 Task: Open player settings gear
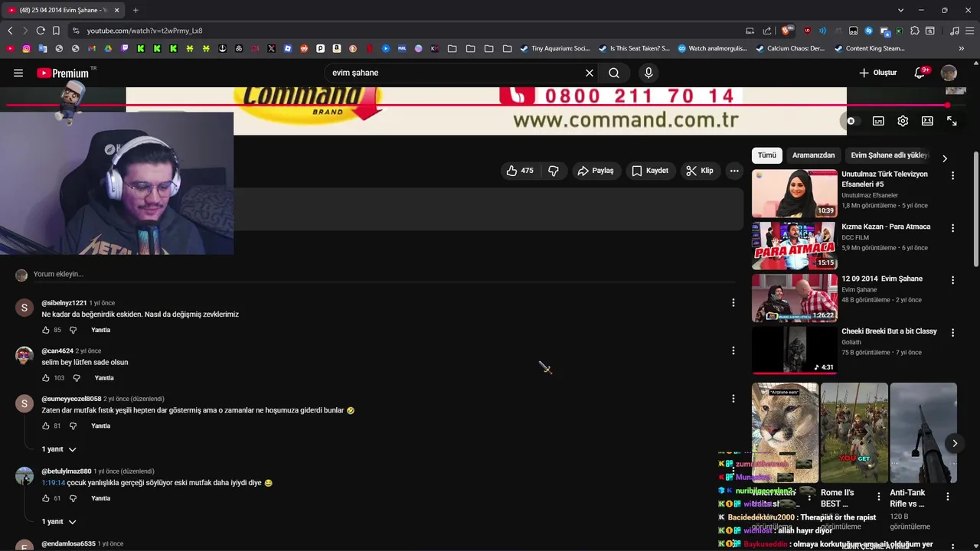[903, 121]
